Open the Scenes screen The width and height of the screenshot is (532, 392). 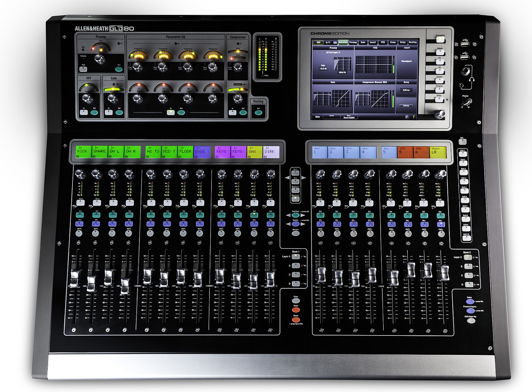tap(440, 81)
